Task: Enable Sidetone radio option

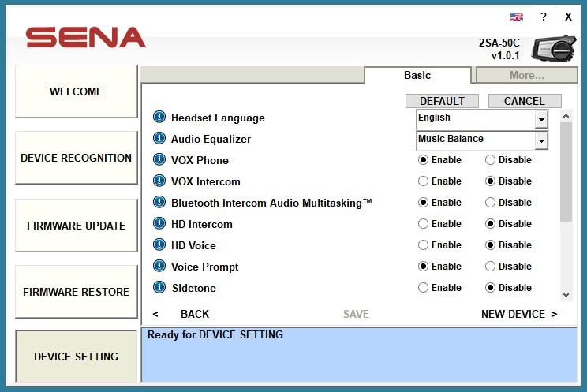Action: [424, 288]
